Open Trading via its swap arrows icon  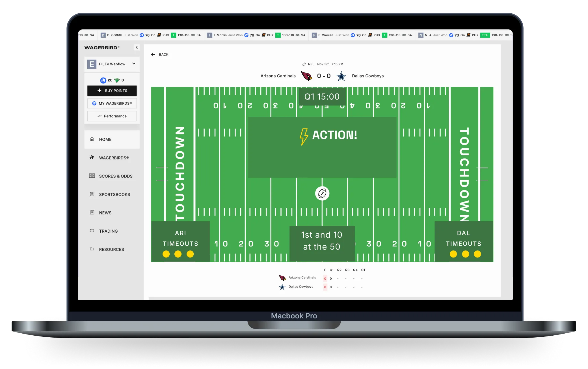pyautogui.click(x=91, y=231)
